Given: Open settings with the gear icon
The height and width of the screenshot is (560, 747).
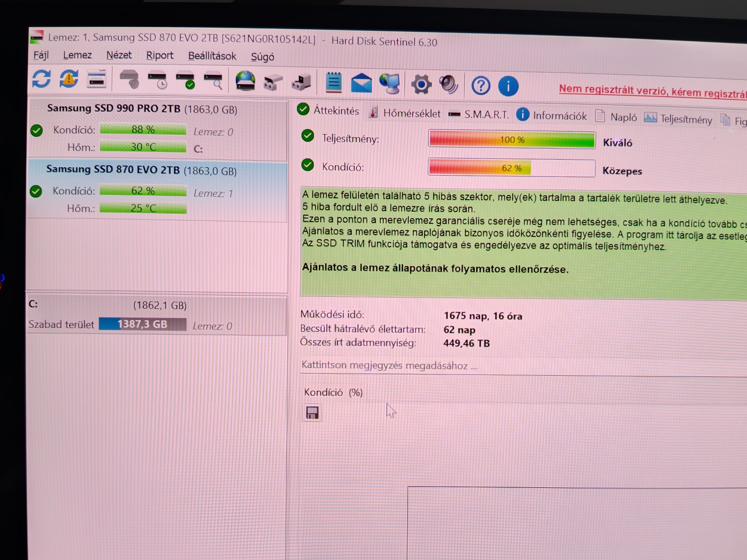Looking at the screenshot, I should coord(421,84).
